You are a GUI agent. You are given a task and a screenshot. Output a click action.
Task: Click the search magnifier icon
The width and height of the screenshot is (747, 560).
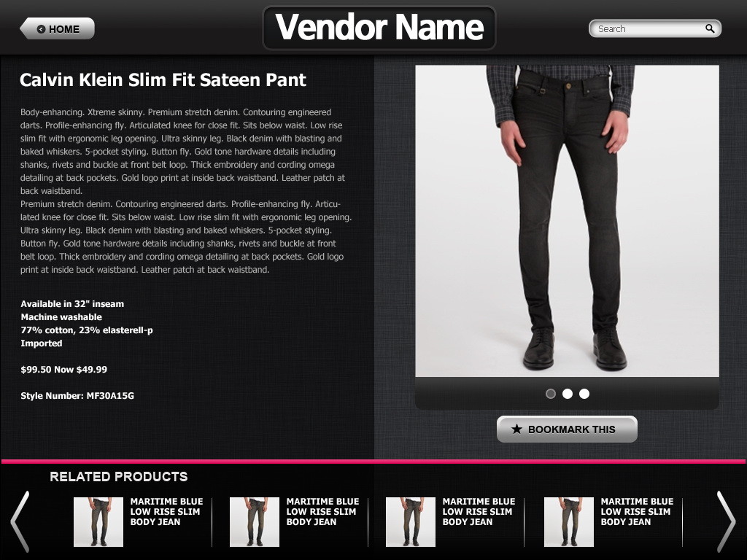coord(710,28)
